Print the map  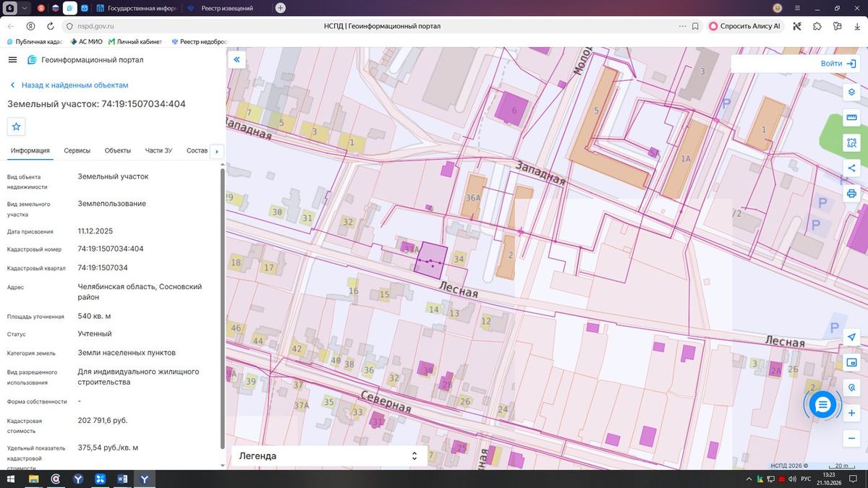coord(851,193)
